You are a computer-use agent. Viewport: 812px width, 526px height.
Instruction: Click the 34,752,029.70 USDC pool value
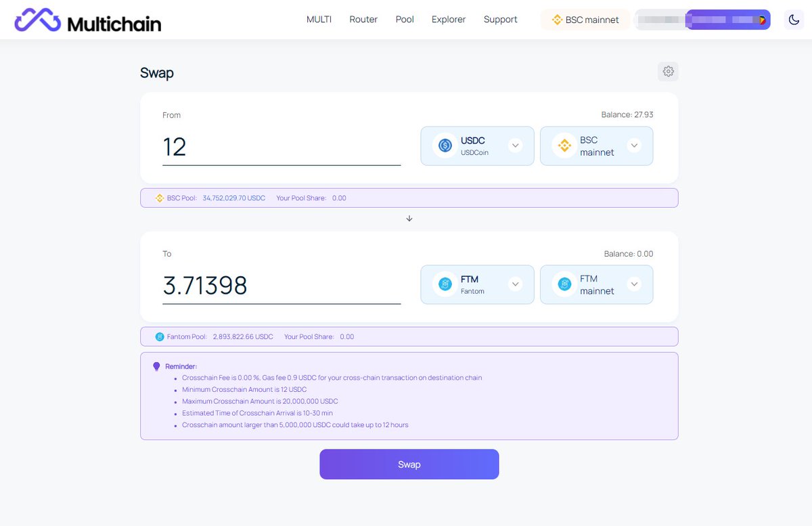click(234, 198)
